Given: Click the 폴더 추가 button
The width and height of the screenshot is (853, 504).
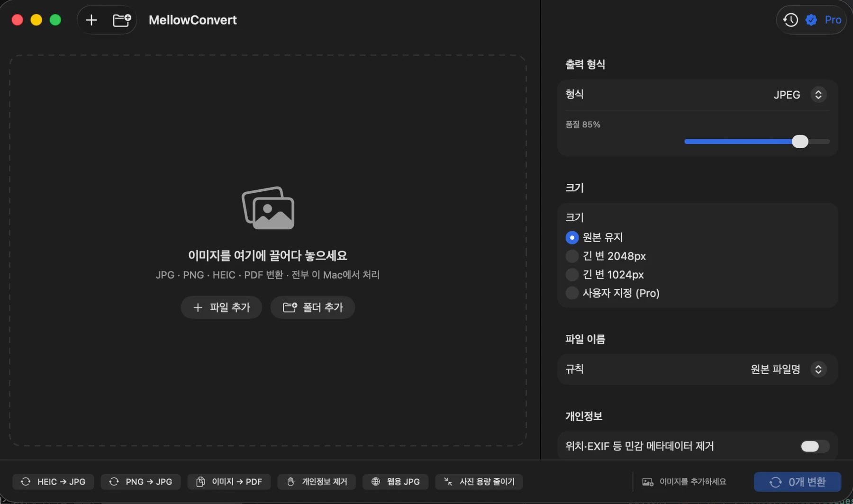Looking at the screenshot, I should (x=312, y=307).
